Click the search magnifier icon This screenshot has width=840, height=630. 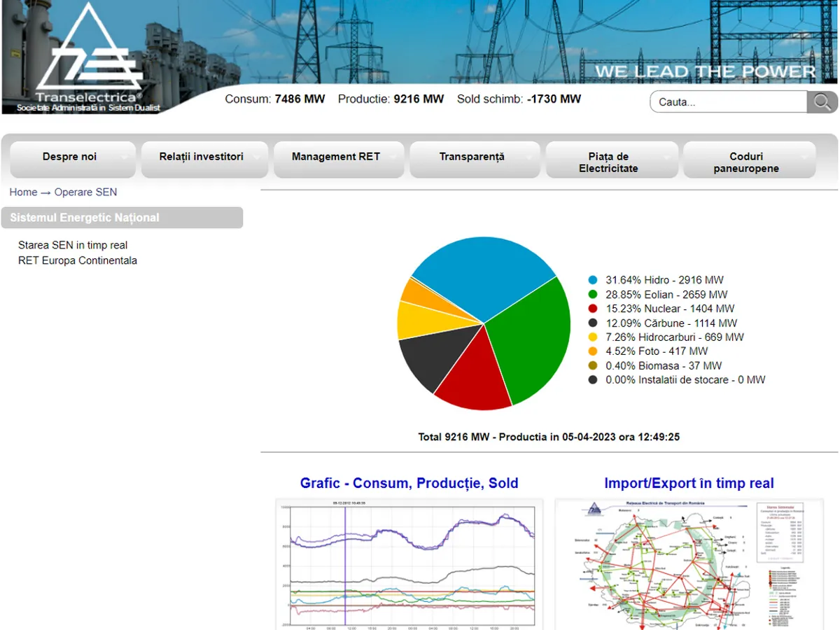click(x=822, y=102)
